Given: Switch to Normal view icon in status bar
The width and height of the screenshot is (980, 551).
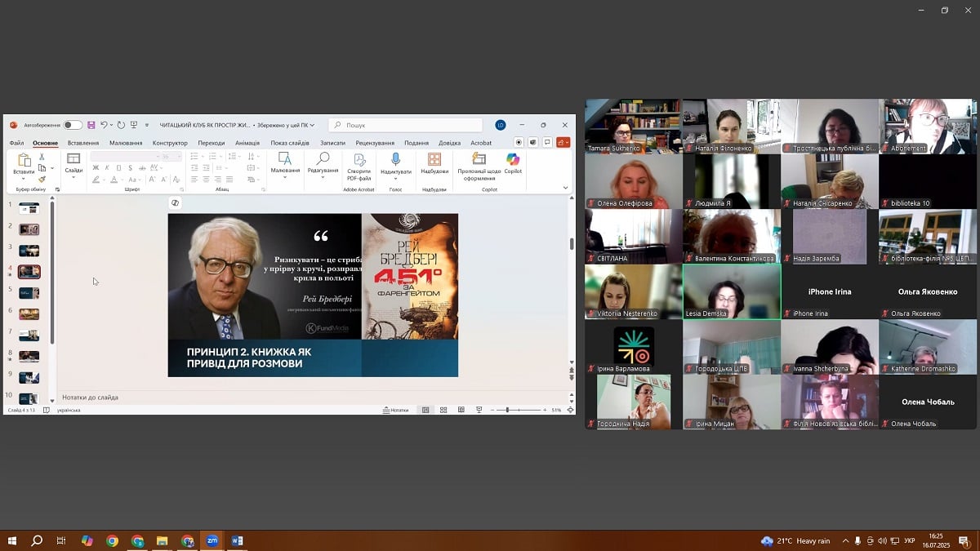Looking at the screenshot, I should coord(425,410).
